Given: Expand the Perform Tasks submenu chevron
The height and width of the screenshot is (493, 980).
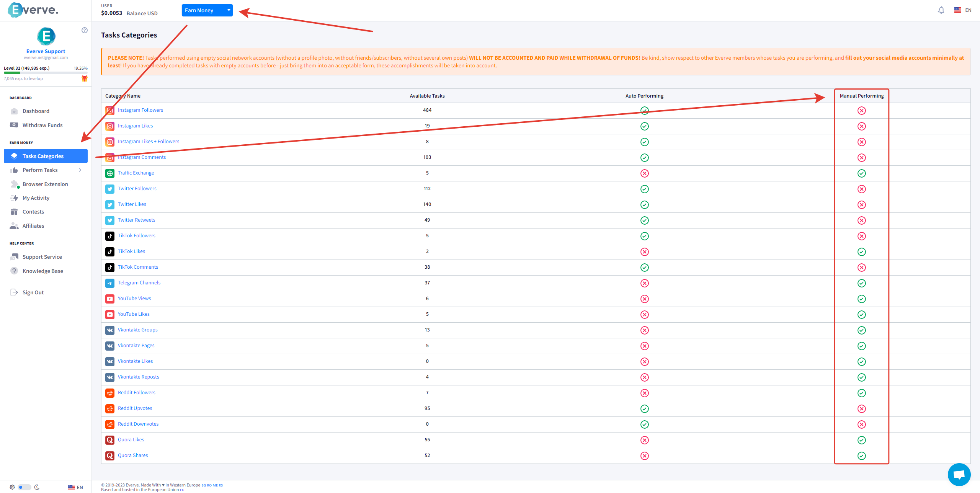Looking at the screenshot, I should click(80, 170).
